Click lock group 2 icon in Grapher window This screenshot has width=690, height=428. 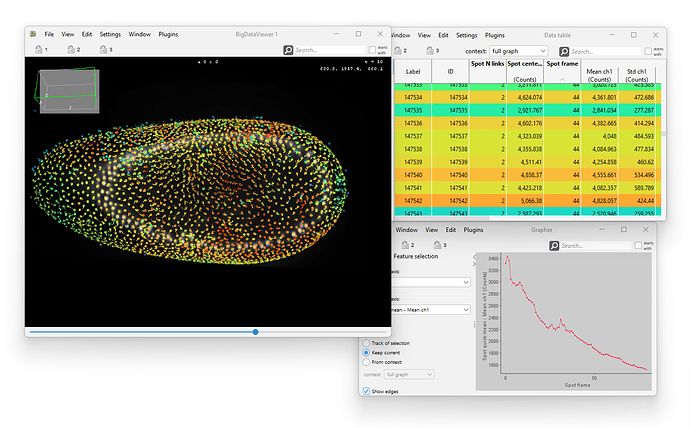click(x=405, y=245)
